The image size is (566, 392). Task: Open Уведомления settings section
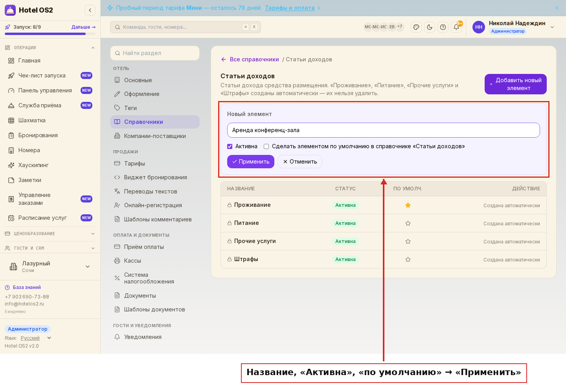tap(155, 337)
